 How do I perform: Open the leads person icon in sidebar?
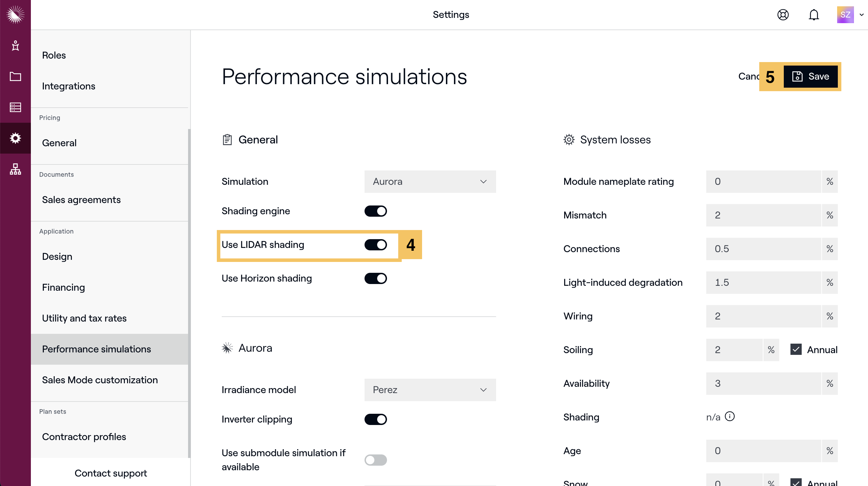tap(15, 46)
